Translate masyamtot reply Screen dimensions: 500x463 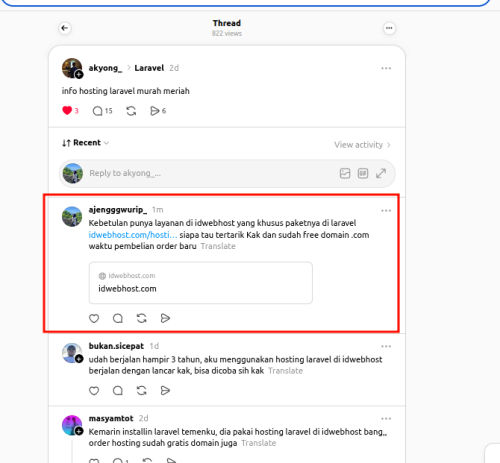click(x=259, y=443)
